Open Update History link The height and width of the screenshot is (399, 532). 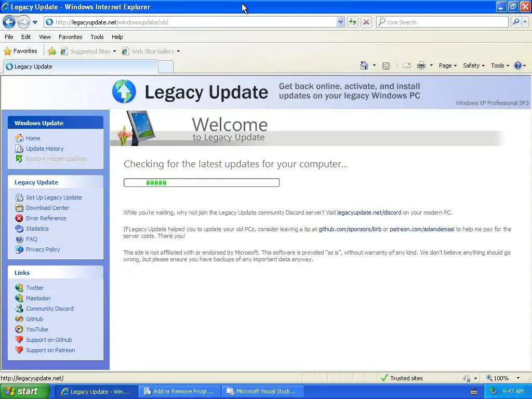[45, 149]
